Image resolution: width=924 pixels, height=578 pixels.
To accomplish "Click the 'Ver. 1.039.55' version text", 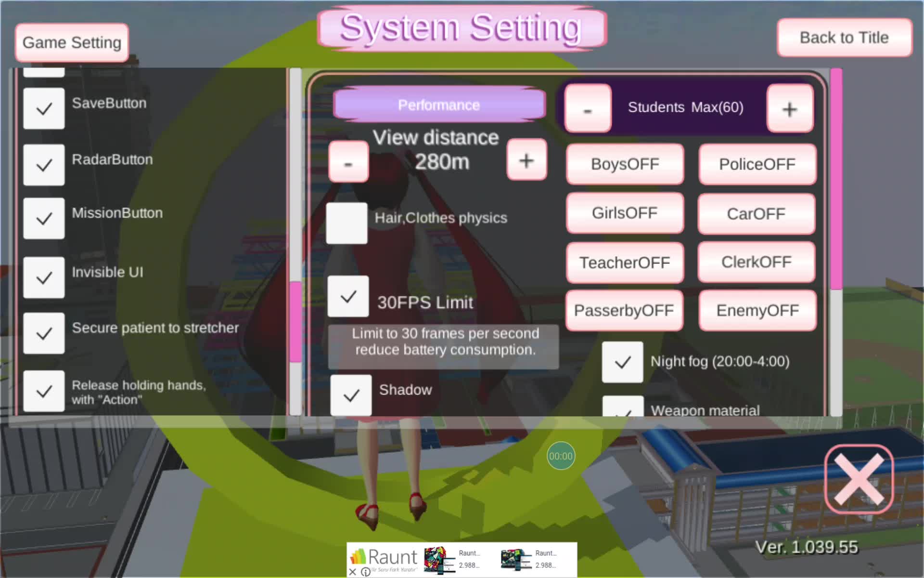I will (807, 547).
